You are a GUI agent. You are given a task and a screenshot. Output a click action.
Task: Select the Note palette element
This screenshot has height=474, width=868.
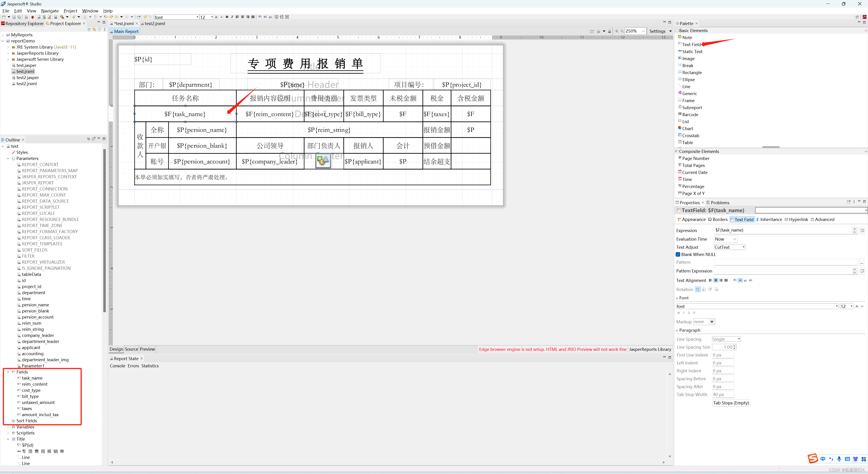point(685,38)
